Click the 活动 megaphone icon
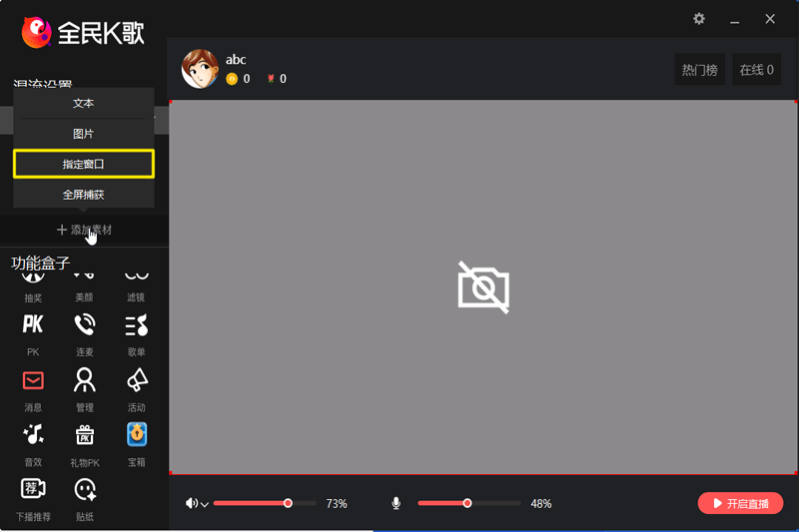 coord(137,380)
